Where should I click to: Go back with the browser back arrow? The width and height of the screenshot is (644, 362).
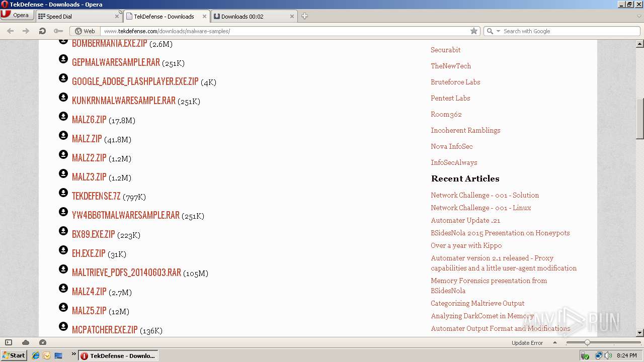click(10, 31)
